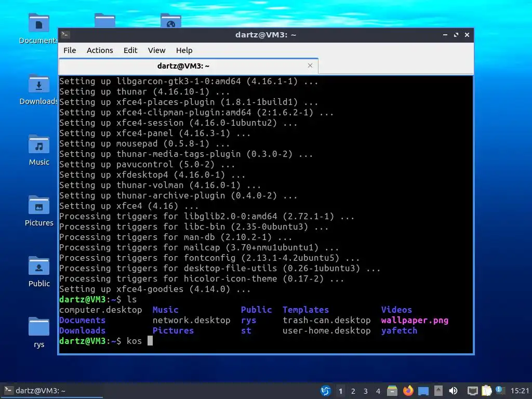Maximize the terminal window
This screenshot has height=399, width=532.
[456, 35]
